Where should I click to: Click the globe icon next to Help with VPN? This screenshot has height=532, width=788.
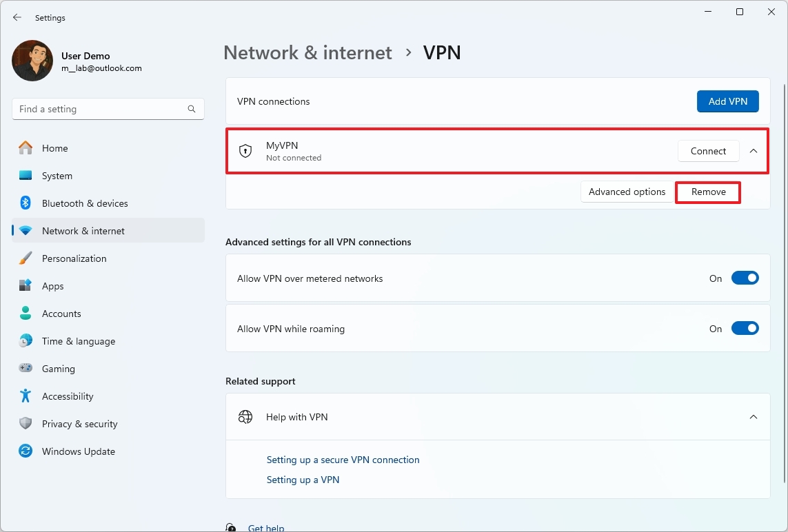[245, 417]
